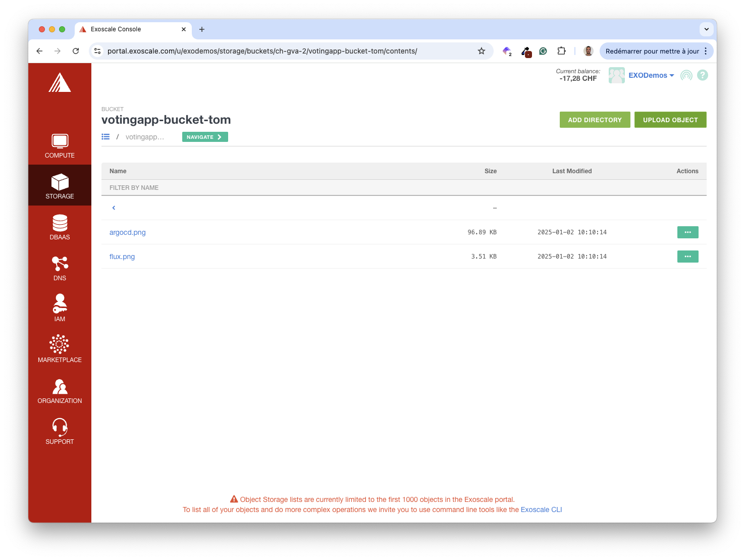Open the DBaaS section
This screenshot has width=745, height=560.
click(x=60, y=227)
